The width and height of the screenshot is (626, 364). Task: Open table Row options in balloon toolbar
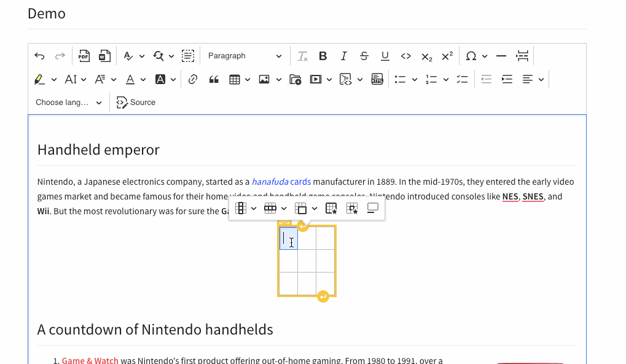point(275,208)
